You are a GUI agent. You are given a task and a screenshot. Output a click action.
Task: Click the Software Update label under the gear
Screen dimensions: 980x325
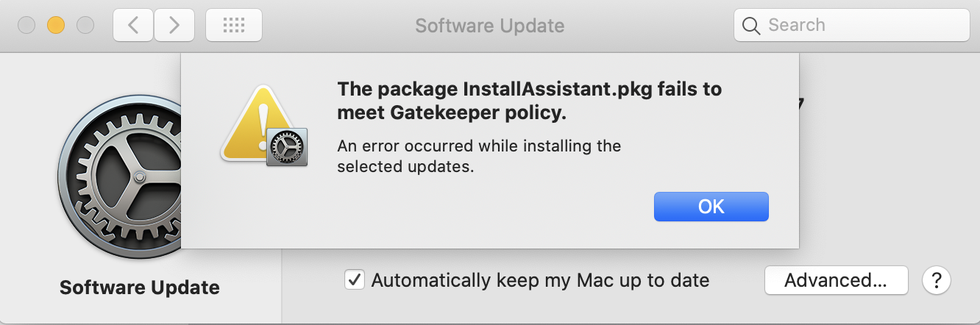tap(140, 287)
